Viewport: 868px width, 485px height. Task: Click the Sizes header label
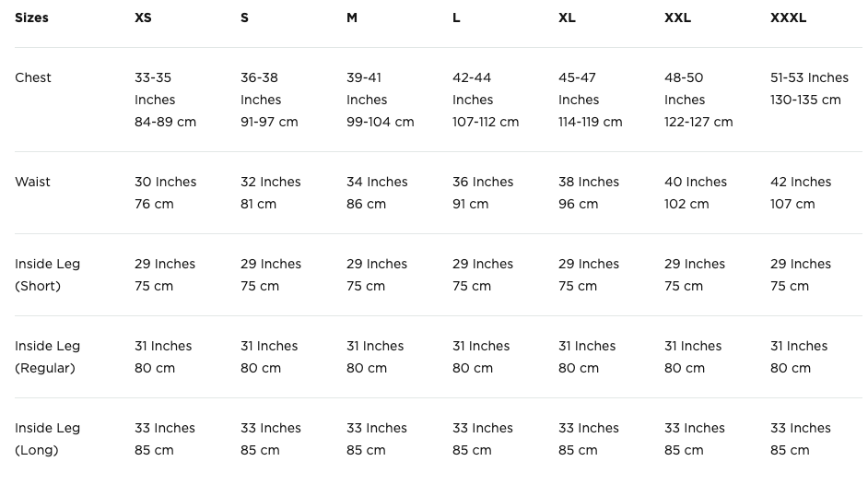coord(31,18)
